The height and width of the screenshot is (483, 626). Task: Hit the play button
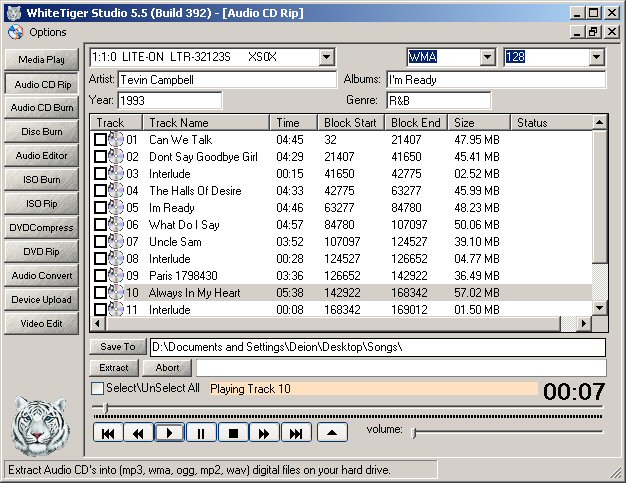point(169,433)
